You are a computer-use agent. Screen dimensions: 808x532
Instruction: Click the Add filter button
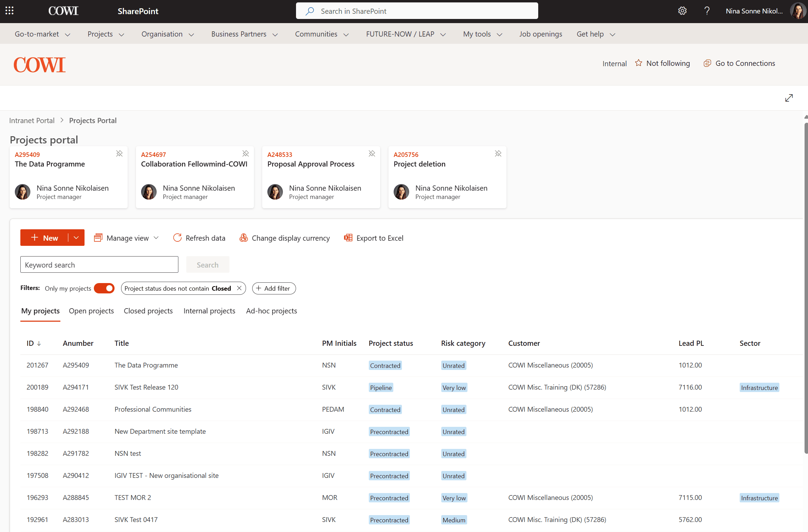point(274,288)
